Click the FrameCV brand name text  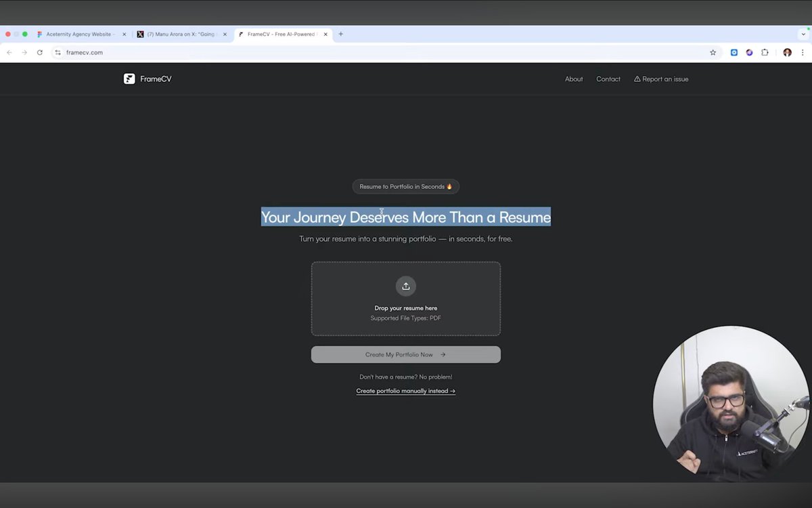point(156,79)
